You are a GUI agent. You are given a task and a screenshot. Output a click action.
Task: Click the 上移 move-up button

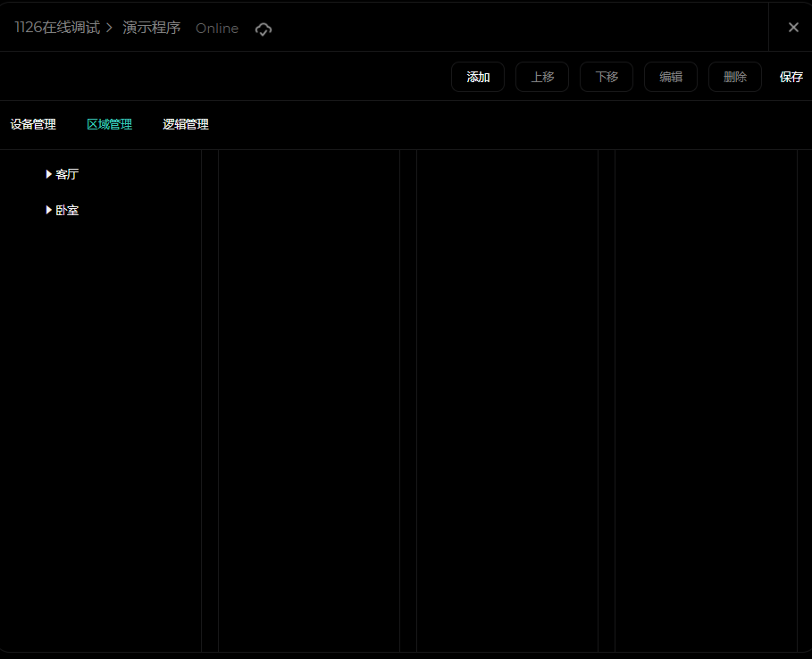[542, 77]
